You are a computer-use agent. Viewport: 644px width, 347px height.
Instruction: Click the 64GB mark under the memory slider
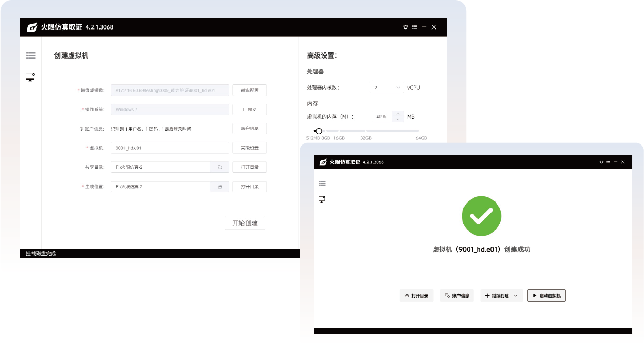tap(421, 138)
